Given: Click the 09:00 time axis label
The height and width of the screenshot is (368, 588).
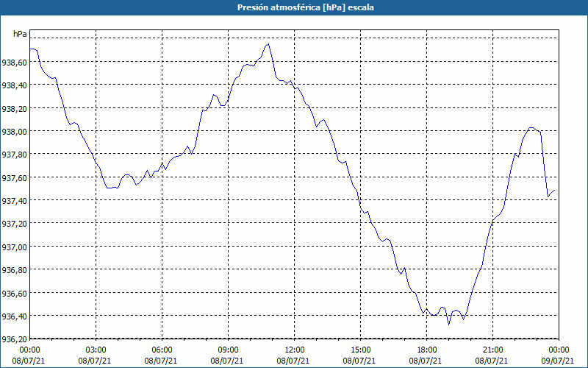Looking at the screenshot, I should click(x=228, y=350).
